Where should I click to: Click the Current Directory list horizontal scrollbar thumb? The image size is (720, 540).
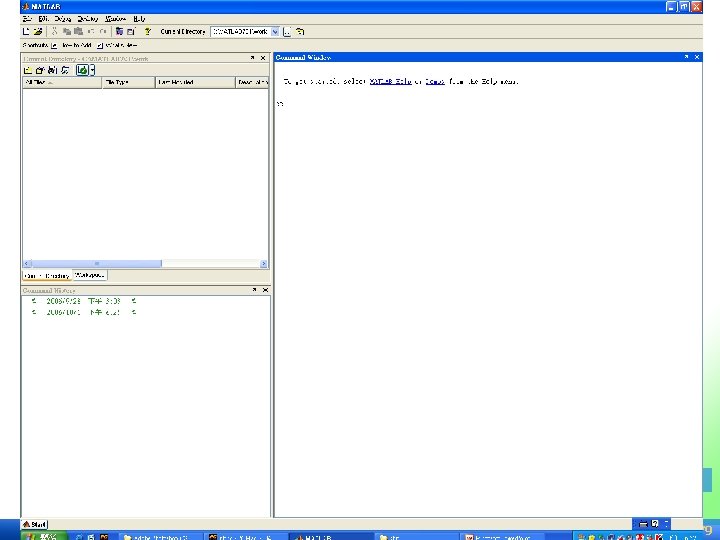pos(96,264)
